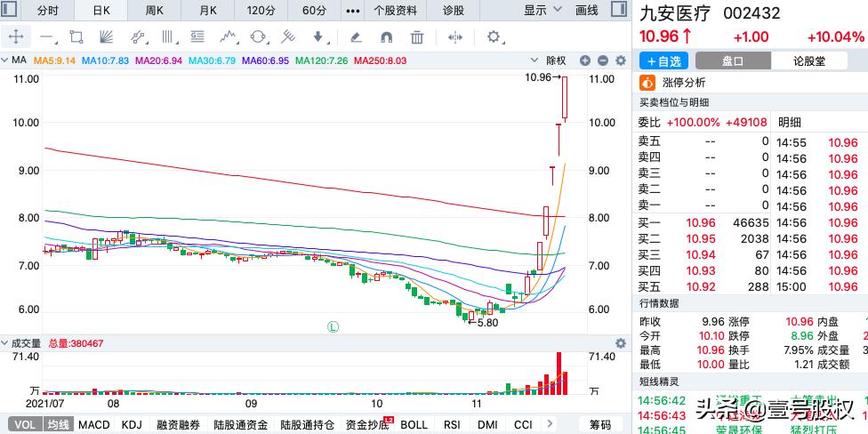Click the 明细 header label
Screen dimensions: 868x434
pyautogui.click(x=790, y=123)
